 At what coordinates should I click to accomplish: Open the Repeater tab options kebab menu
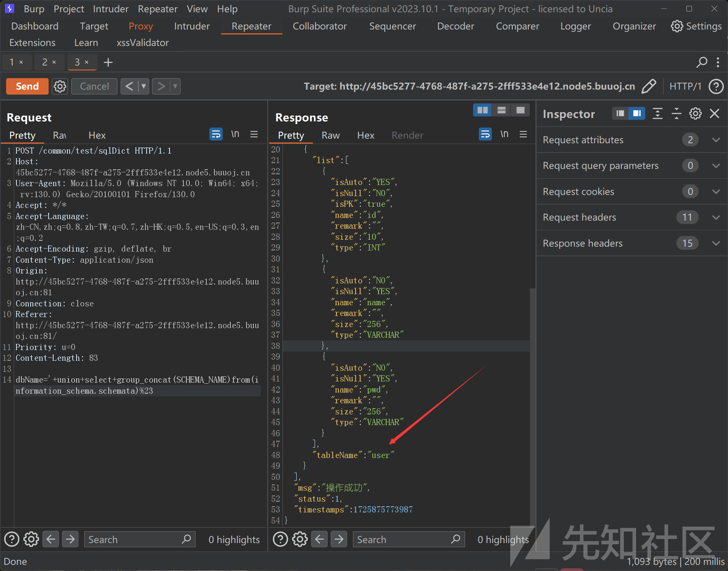718,62
